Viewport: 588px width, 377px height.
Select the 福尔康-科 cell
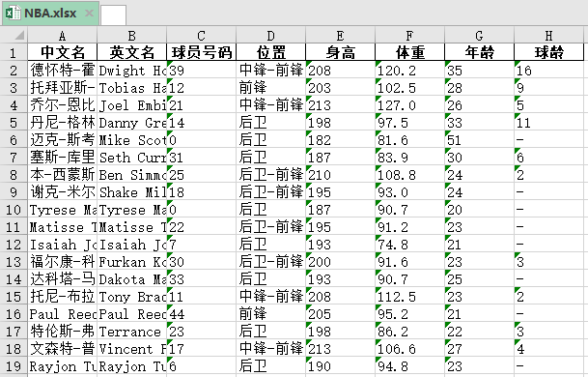point(62,262)
